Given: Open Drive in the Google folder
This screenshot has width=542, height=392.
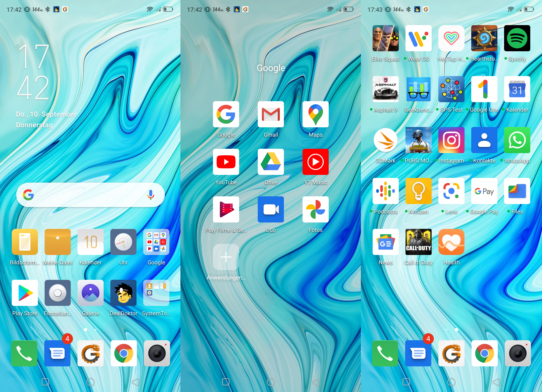Looking at the screenshot, I should coord(271,162).
